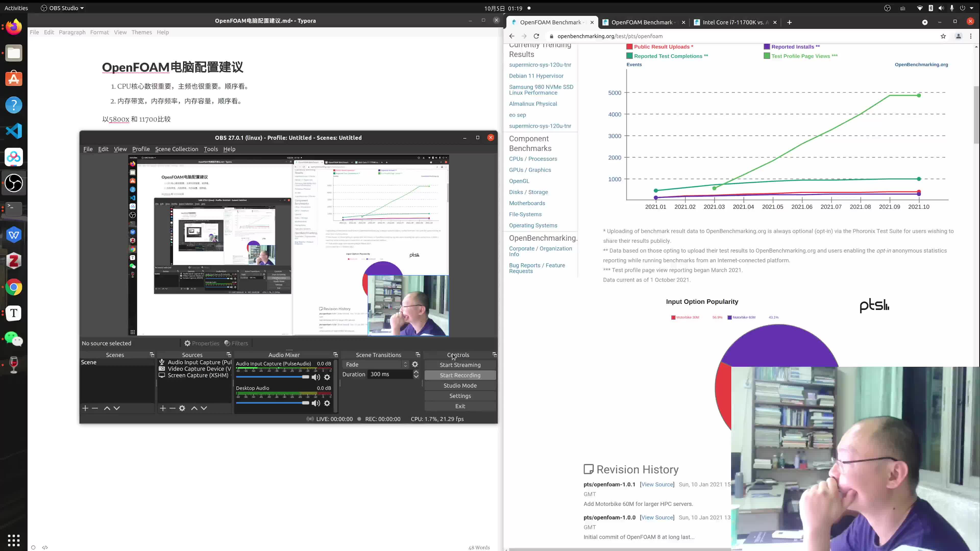Toggle Reported Installs chart series
This screenshot has height=551, width=980.
[792, 47]
